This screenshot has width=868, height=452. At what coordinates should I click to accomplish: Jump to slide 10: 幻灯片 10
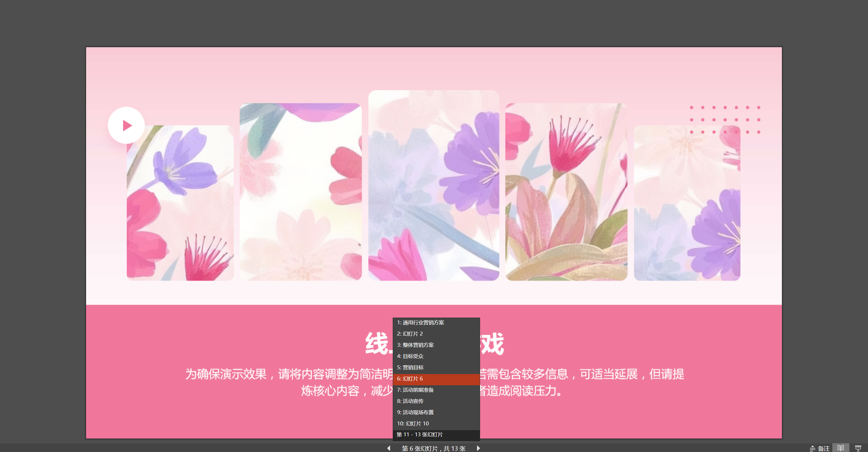[436, 423]
